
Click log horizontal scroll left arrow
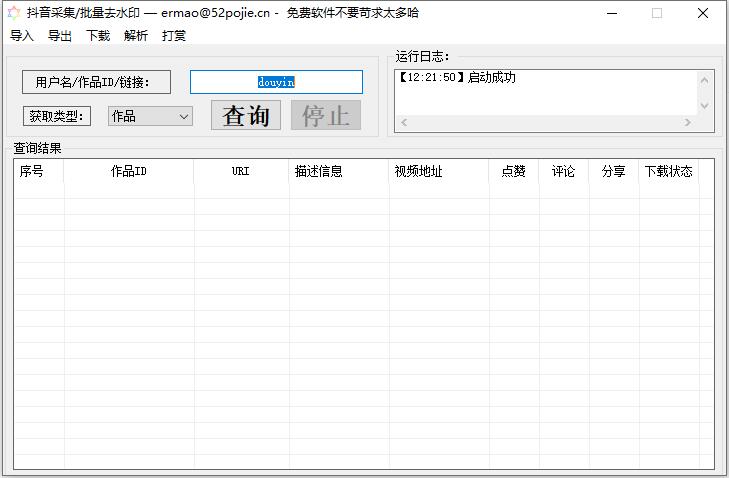click(404, 122)
